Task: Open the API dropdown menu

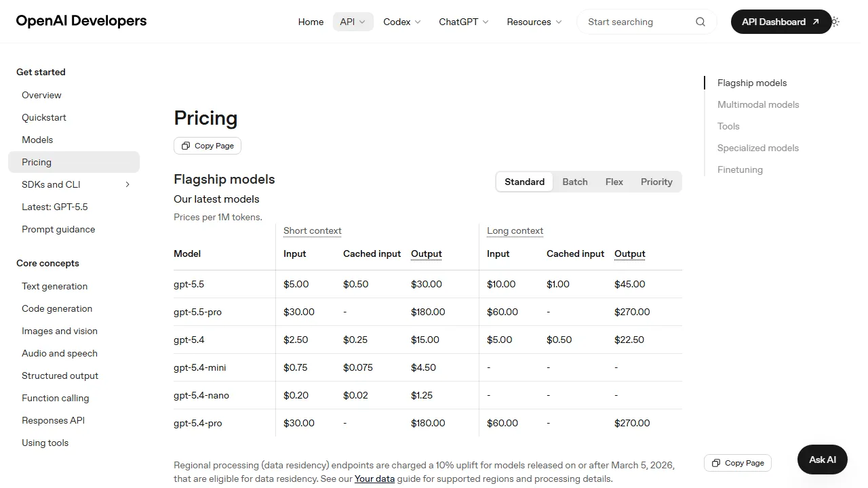Action: coord(353,22)
